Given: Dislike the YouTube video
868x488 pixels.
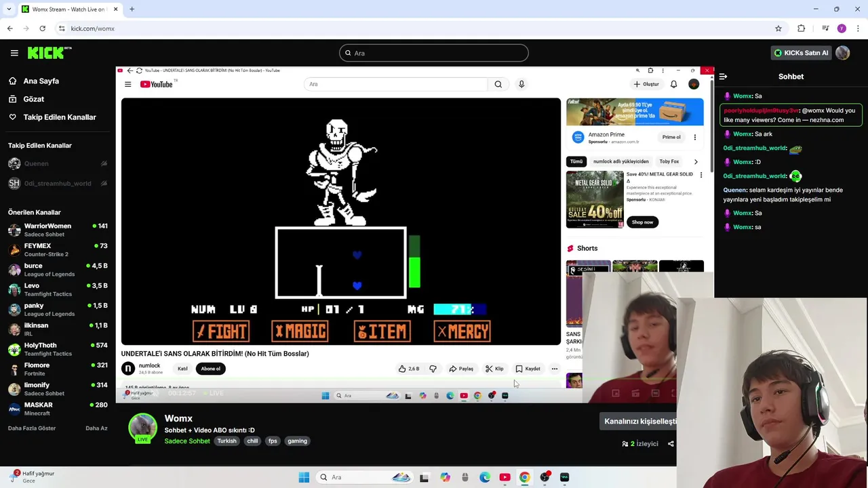Looking at the screenshot, I should (433, 369).
